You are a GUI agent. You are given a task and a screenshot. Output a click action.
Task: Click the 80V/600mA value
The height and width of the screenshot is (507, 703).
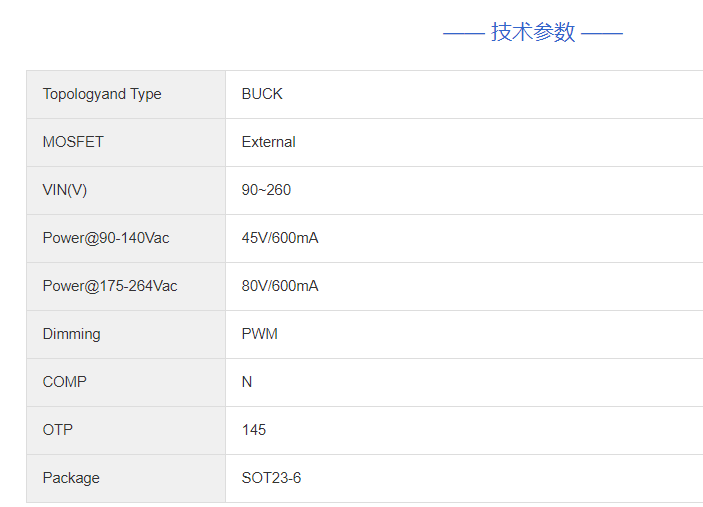tap(280, 286)
